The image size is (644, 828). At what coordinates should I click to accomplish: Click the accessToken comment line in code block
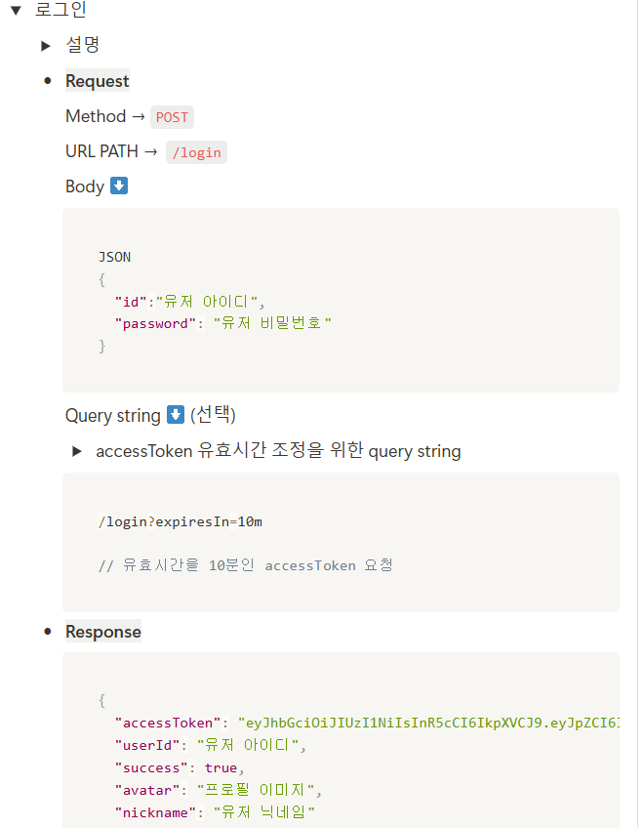[246, 565]
